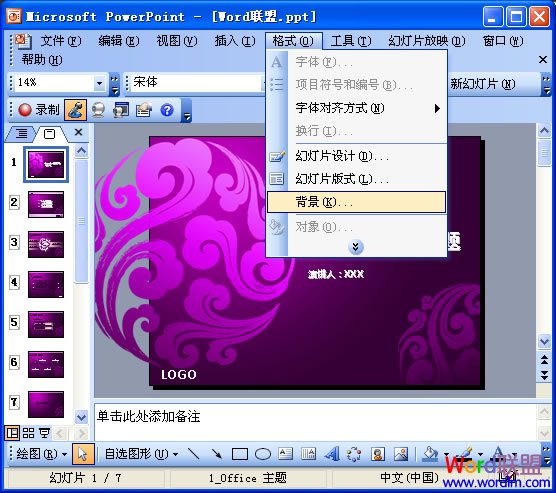Choose the Oval shape tool
The width and height of the screenshot is (556, 493).
[x=263, y=454]
